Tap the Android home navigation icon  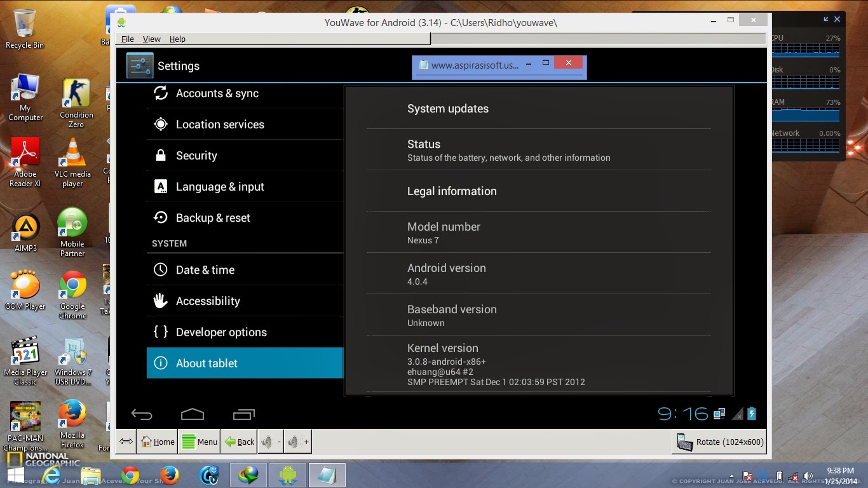(x=193, y=415)
